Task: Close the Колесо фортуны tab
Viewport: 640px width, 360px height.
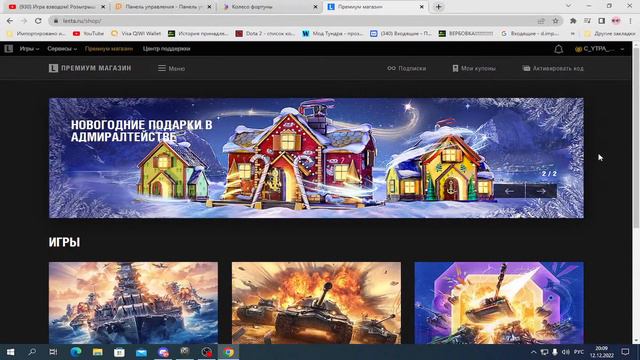Action: 315,7
